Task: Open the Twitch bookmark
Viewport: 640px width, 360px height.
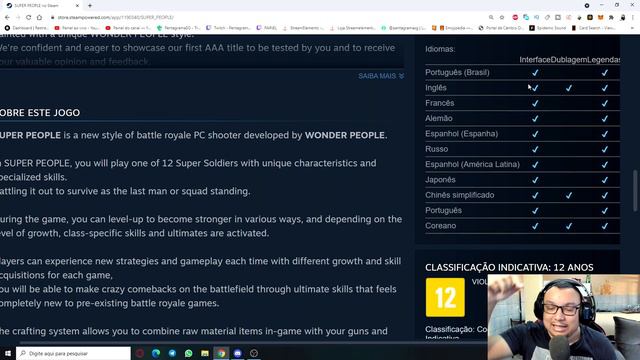Action: tap(228, 28)
